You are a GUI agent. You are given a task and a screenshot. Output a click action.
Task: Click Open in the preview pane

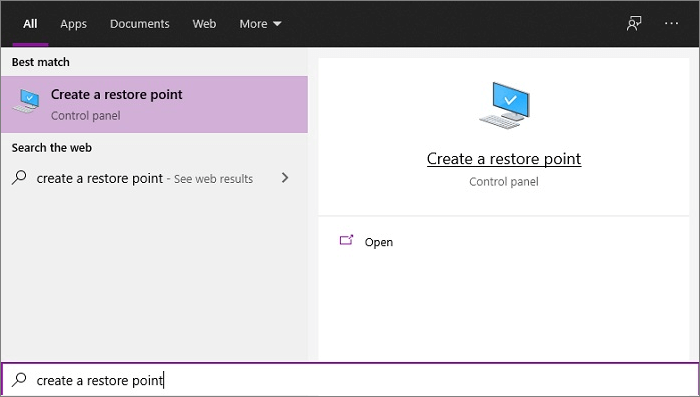coord(379,242)
